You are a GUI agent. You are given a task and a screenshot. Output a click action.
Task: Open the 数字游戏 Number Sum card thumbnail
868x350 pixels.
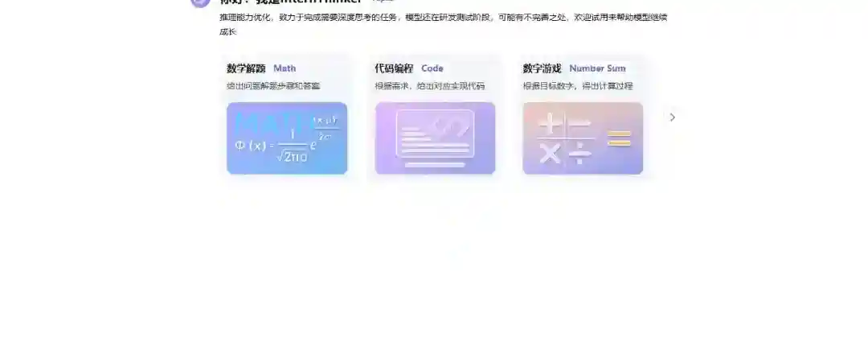(x=583, y=138)
